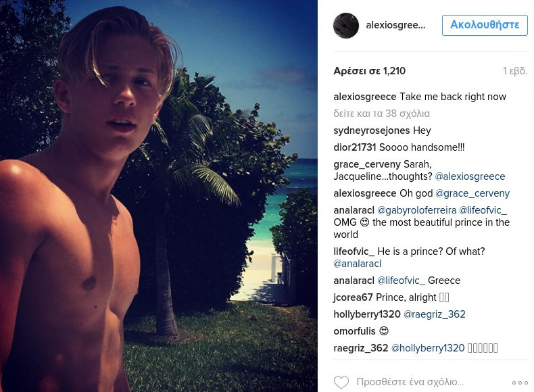Open the @gabyroloferreira mention
534x392 pixels.
416,210
